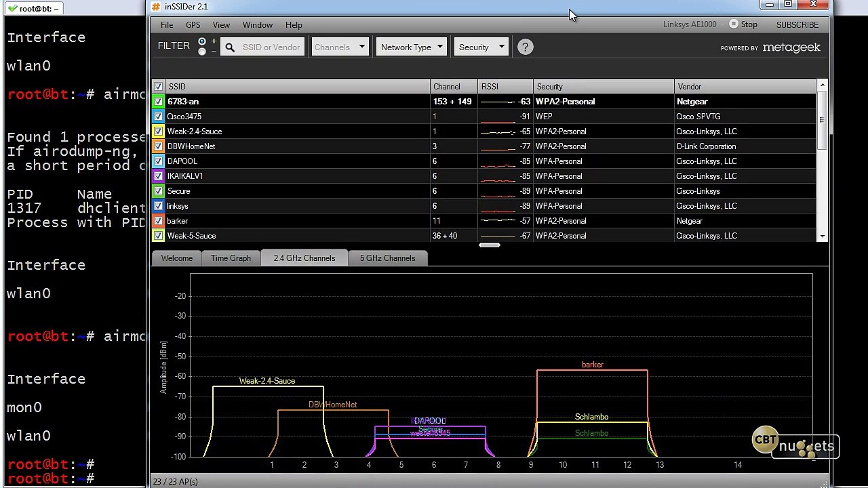Click the mon0 interface text in terminal
The width and height of the screenshot is (868, 488).
(24, 407)
